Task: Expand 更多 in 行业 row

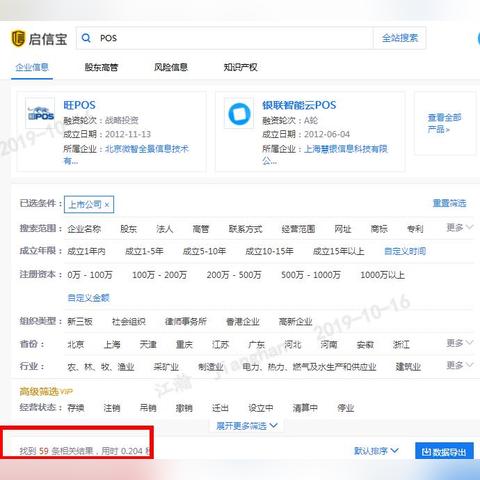Action: pos(460,366)
